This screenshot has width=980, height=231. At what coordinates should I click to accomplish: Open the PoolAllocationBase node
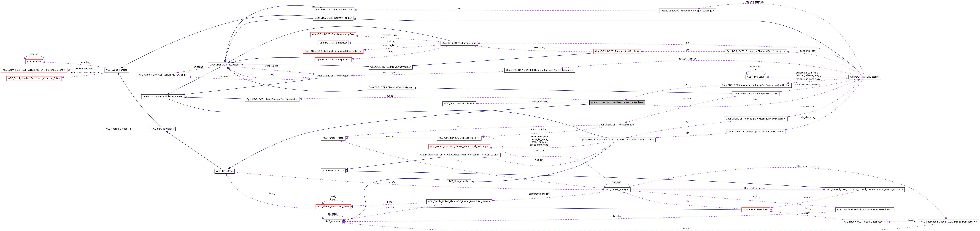coord(163,97)
